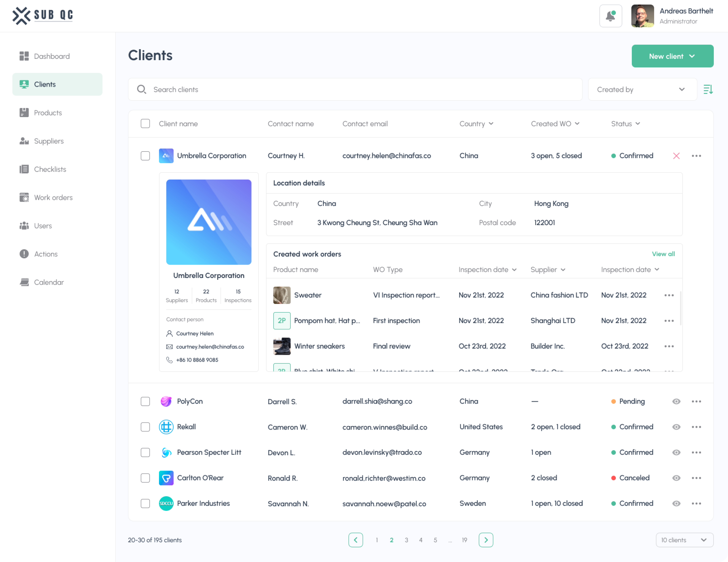Expand the 10 clients per-page dropdown

(x=684, y=540)
